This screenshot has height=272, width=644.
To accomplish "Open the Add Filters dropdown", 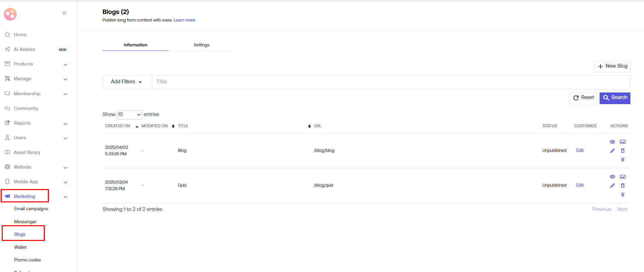I will click(x=126, y=82).
